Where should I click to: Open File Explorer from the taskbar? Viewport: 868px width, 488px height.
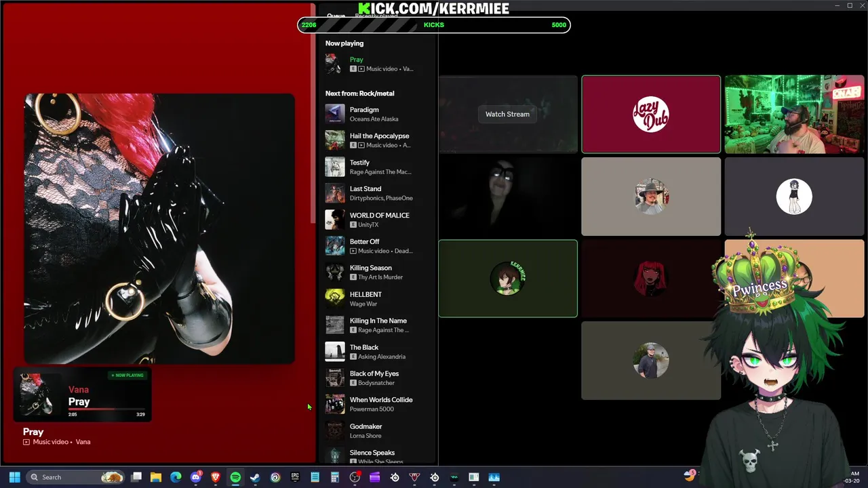tap(156, 477)
